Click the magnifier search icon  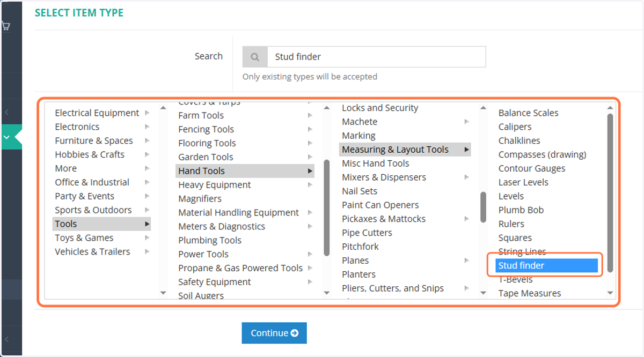tap(255, 57)
